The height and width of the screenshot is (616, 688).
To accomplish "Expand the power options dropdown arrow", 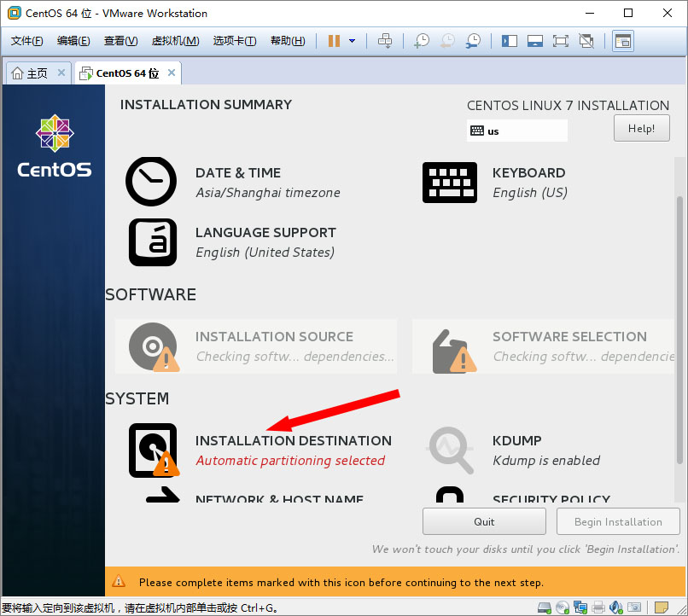I will (352, 41).
